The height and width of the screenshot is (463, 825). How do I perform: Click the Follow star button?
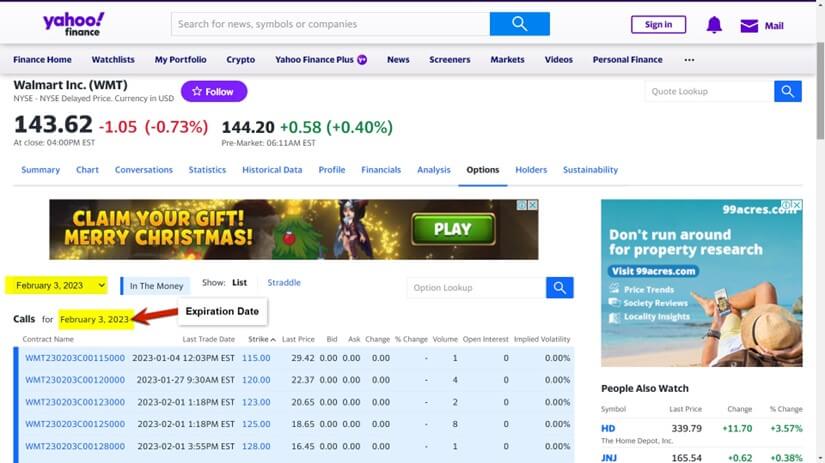click(x=214, y=91)
